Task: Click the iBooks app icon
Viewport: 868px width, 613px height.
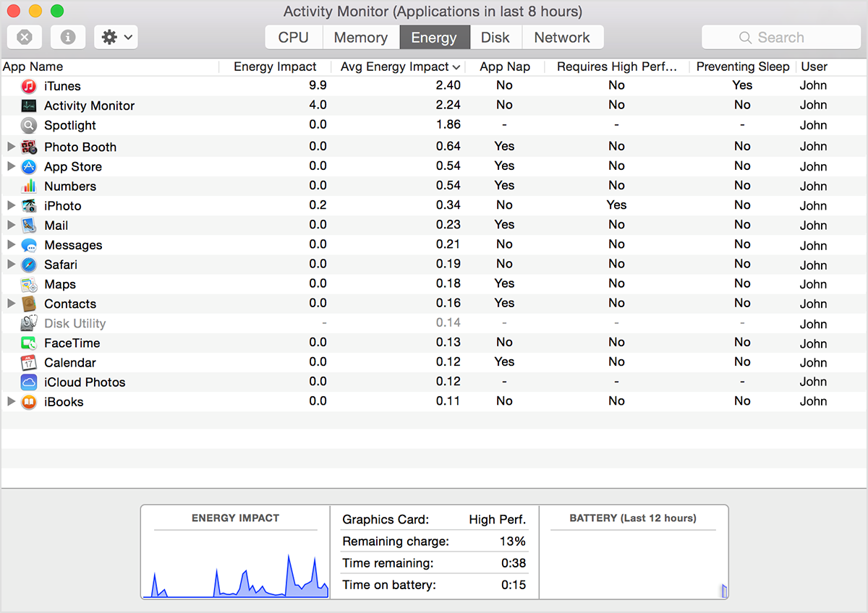Action: click(x=29, y=402)
